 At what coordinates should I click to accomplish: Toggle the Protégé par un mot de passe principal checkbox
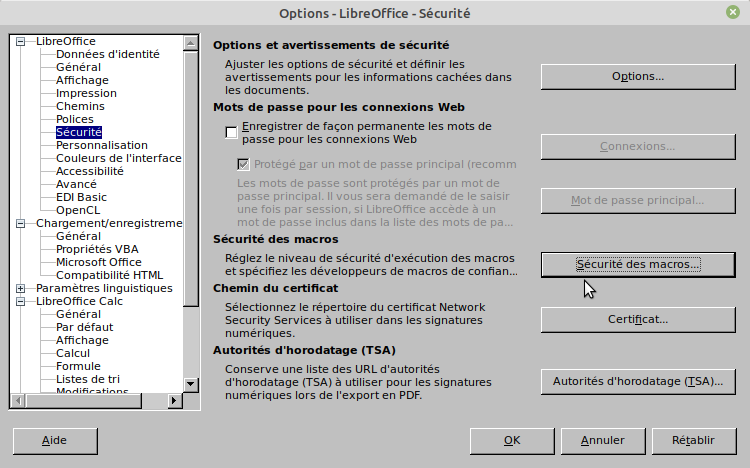tap(243, 165)
